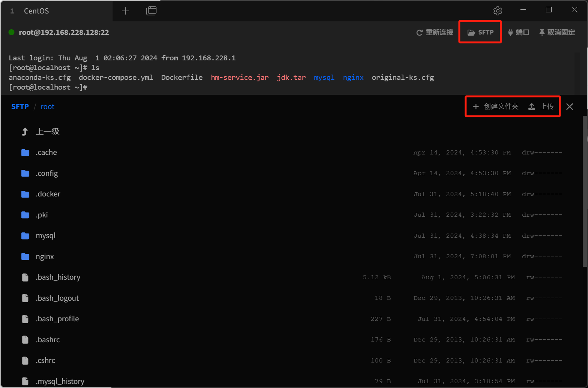Add a new session tab with plus icon

coord(126,11)
